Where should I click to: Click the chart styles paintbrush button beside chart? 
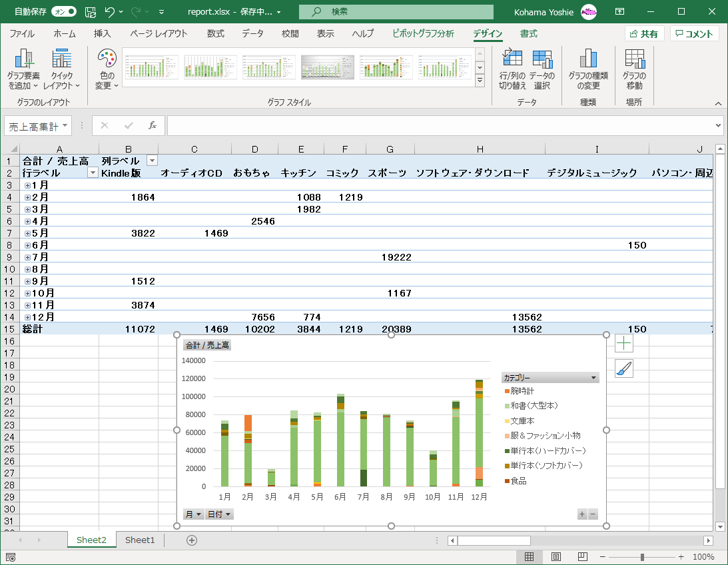(624, 368)
